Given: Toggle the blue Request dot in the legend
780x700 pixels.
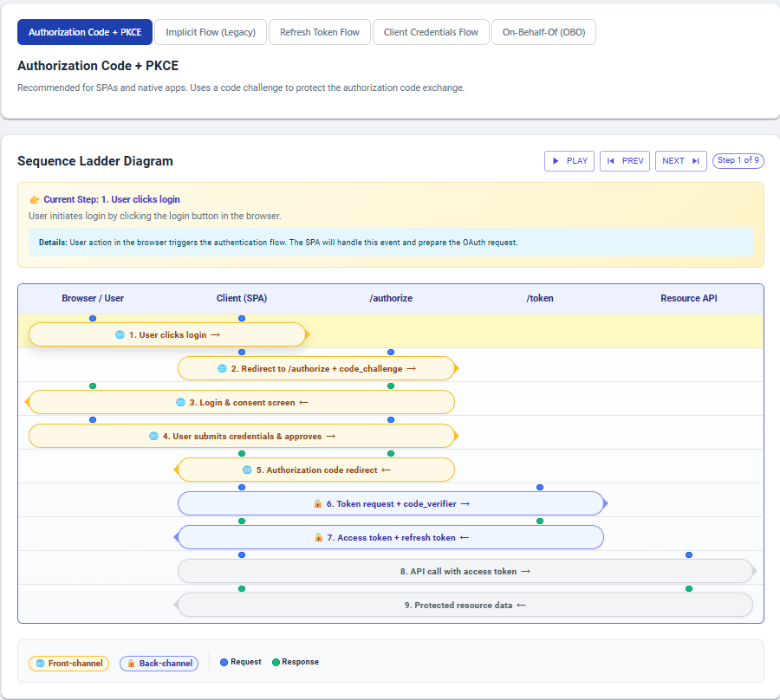Looking at the screenshot, I should [224, 662].
